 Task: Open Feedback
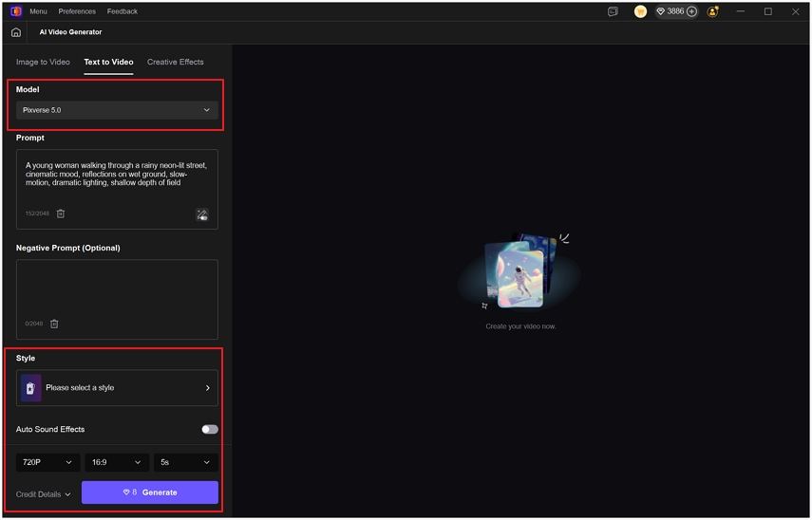tap(123, 11)
